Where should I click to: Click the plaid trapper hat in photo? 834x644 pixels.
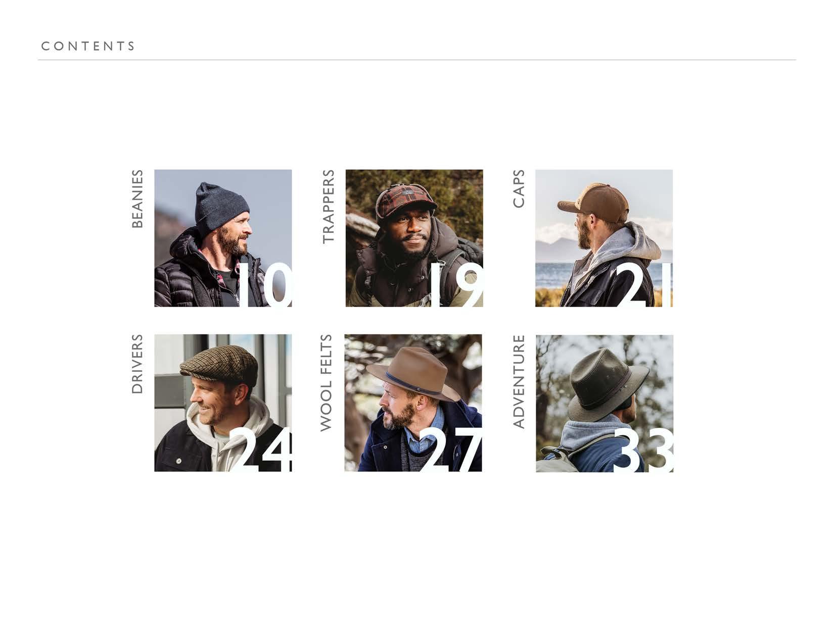pos(406,201)
